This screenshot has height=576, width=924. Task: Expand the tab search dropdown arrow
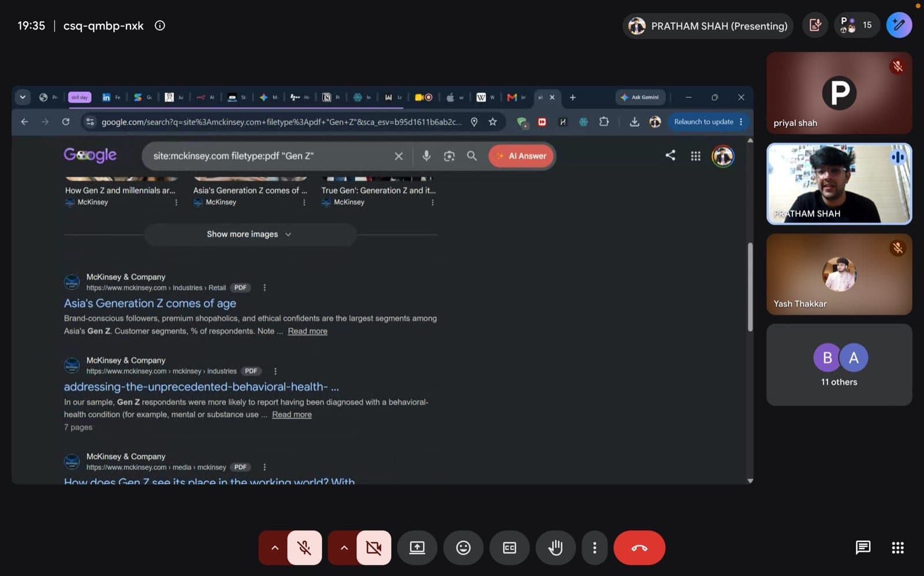click(23, 97)
